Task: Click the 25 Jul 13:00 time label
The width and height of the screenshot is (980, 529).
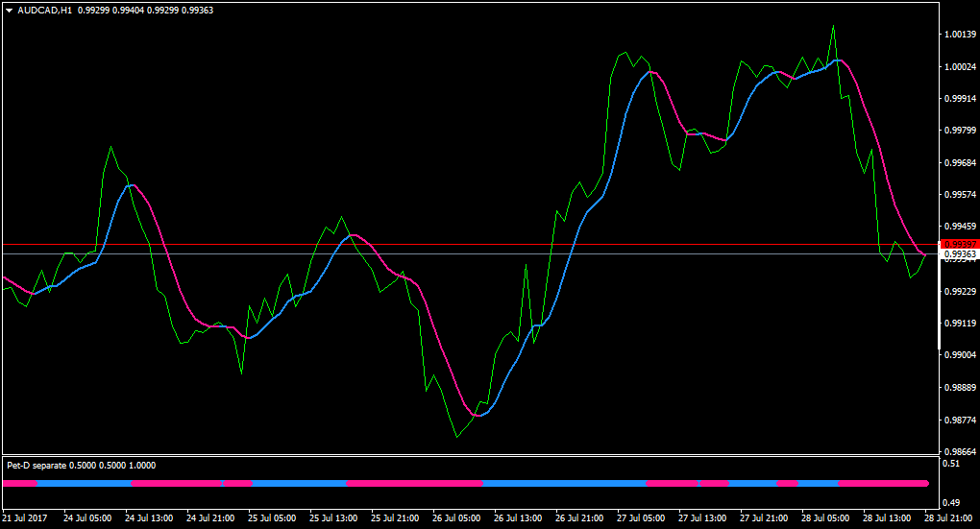Action: pos(333,518)
